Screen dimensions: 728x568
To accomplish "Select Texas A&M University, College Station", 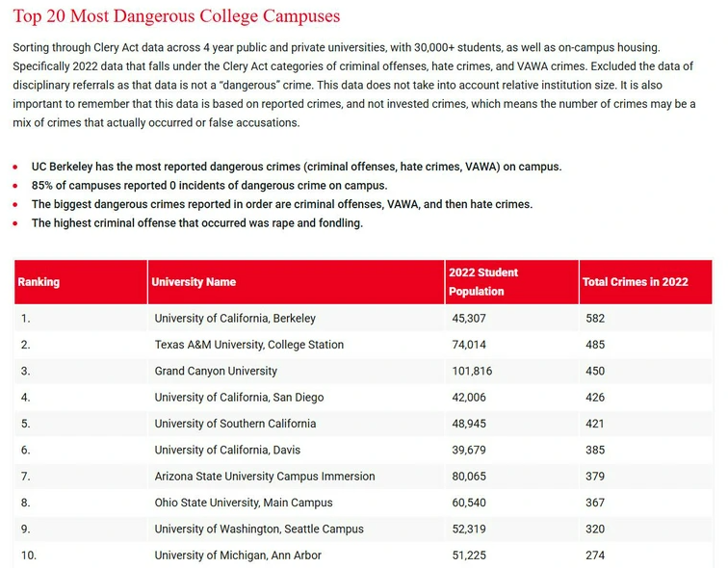I will click(x=248, y=345).
